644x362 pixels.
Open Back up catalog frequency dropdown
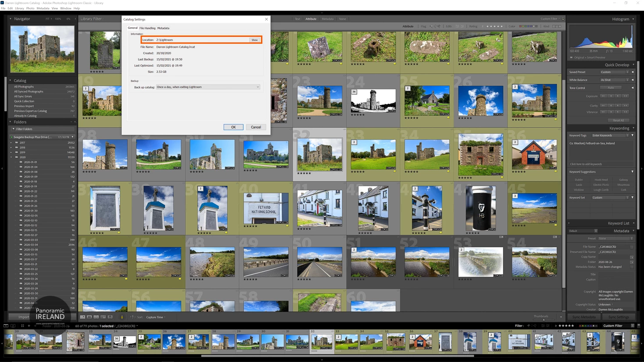tap(208, 87)
